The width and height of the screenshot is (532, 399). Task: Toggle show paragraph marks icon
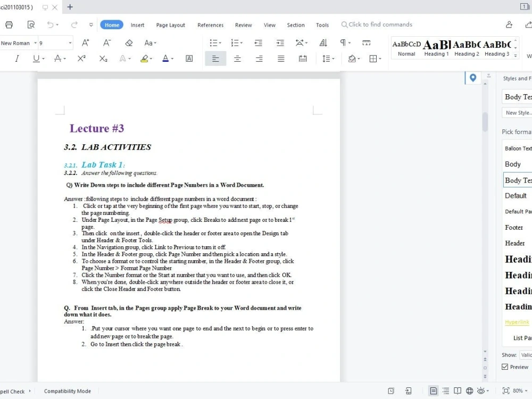pyautogui.click(x=343, y=43)
